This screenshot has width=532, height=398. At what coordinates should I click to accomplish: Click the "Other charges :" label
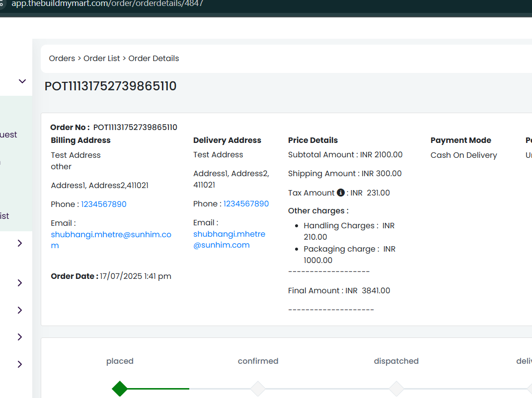(x=318, y=211)
